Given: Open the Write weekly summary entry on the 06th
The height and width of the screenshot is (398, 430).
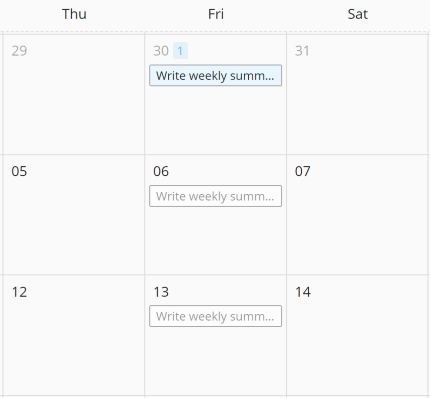Looking at the screenshot, I should pos(215,196).
